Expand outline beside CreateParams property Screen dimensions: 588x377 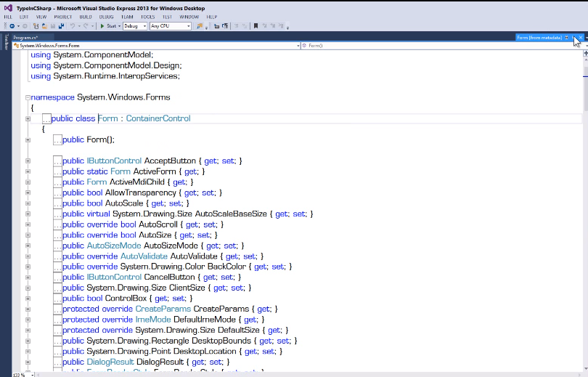(x=28, y=309)
